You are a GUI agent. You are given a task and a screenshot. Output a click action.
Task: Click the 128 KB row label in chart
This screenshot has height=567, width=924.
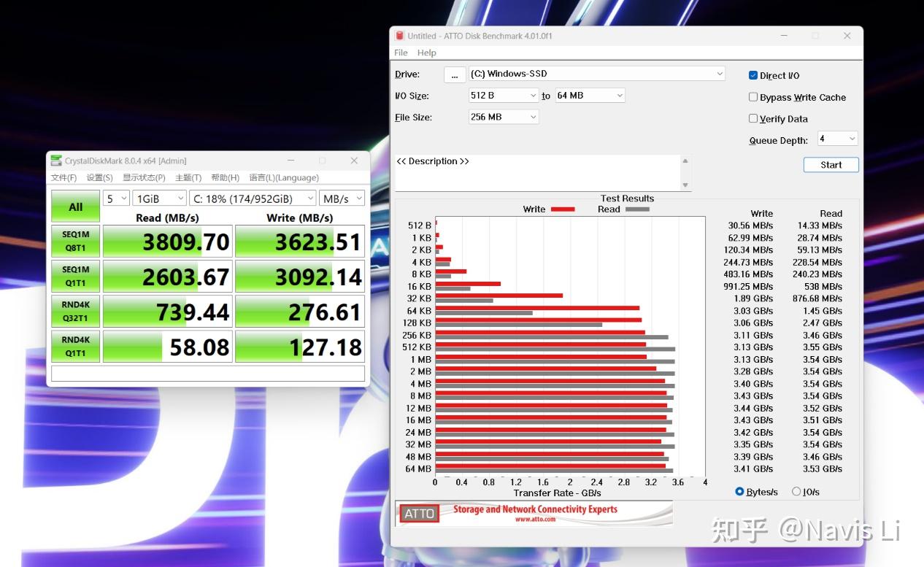coord(417,323)
